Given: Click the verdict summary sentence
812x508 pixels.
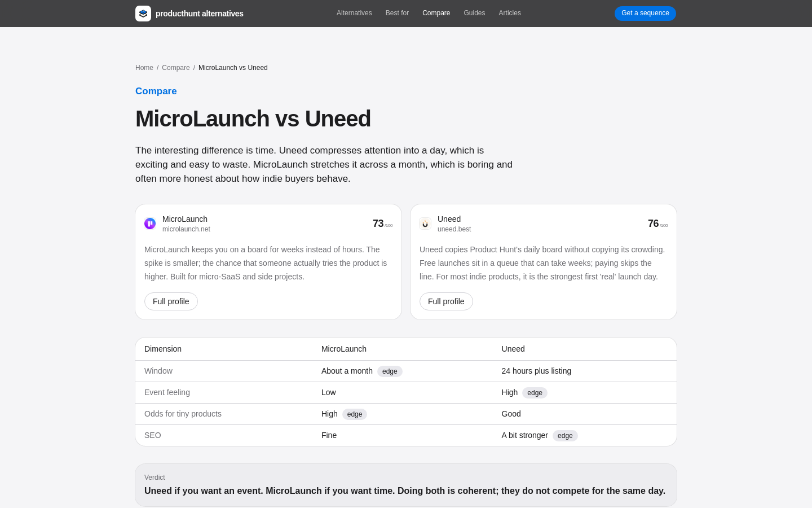Looking at the screenshot, I should click(x=405, y=491).
